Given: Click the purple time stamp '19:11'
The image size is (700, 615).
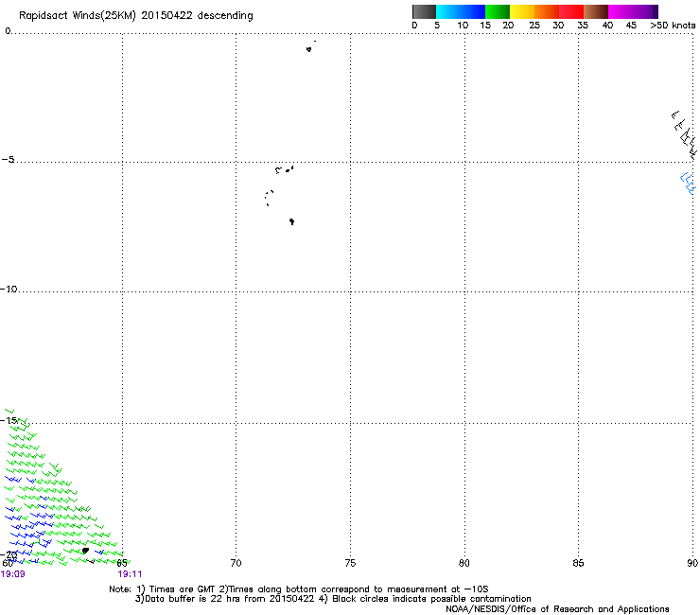Looking at the screenshot, I should 130,574.
